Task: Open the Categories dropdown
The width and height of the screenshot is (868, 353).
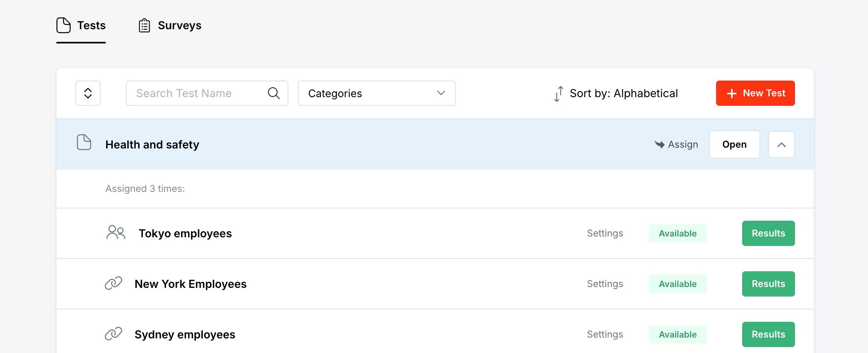Action: tap(376, 93)
